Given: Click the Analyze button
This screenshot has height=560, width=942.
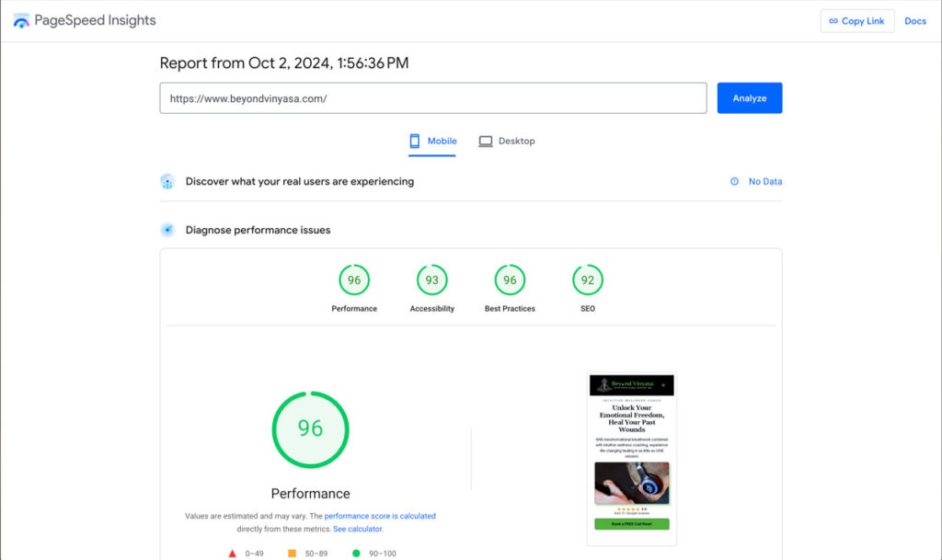Looking at the screenshot, I should pyautogui.click(x=749, y=97).
